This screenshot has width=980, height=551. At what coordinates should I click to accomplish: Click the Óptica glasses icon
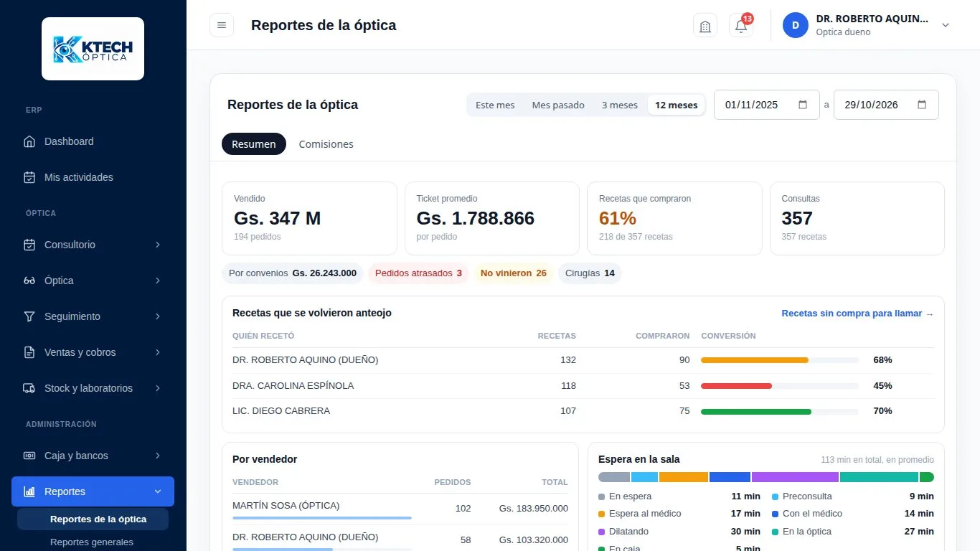tap(29, 281)
